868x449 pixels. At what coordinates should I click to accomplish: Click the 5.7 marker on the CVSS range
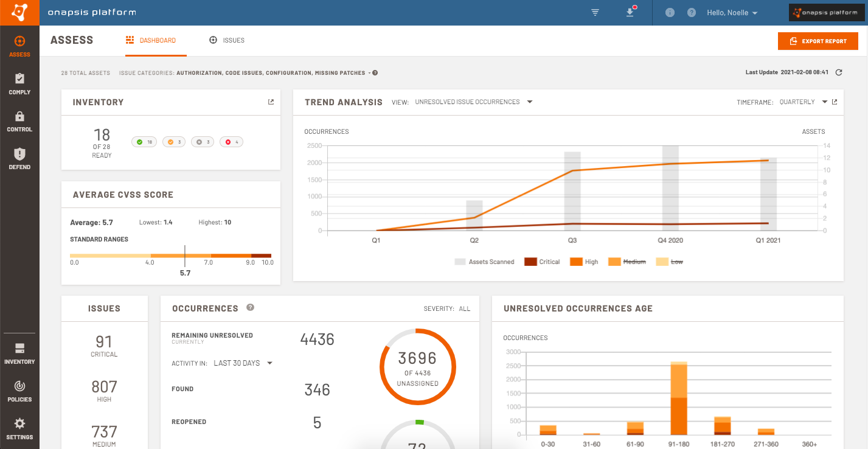point(185,256)
